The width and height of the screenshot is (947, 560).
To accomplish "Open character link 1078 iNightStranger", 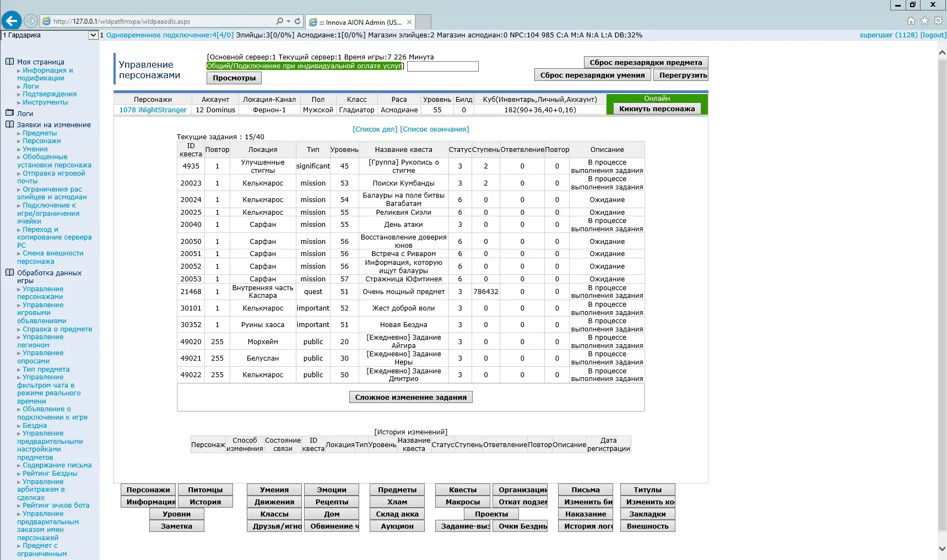I will pos(153,110).
